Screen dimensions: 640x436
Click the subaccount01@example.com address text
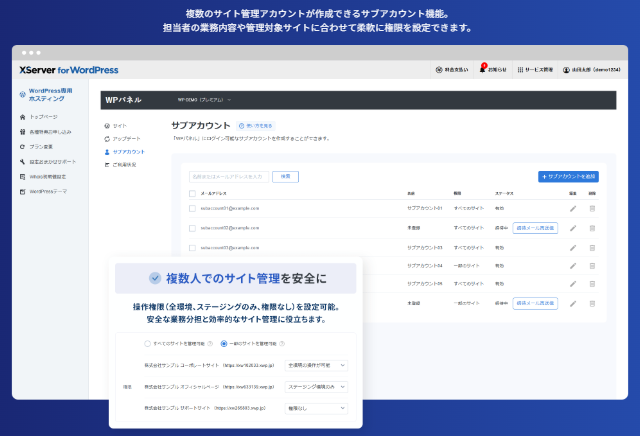click(x=230, y=208)
